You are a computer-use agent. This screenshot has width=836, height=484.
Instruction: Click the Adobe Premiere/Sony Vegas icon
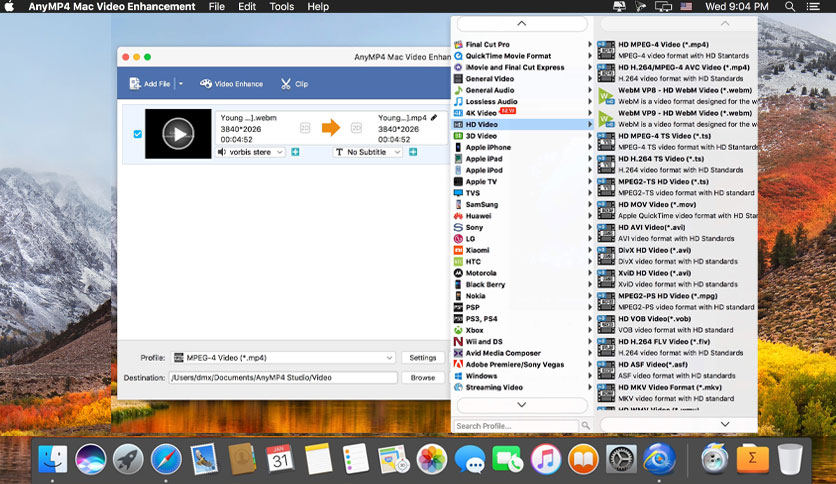tap(458, 365)
